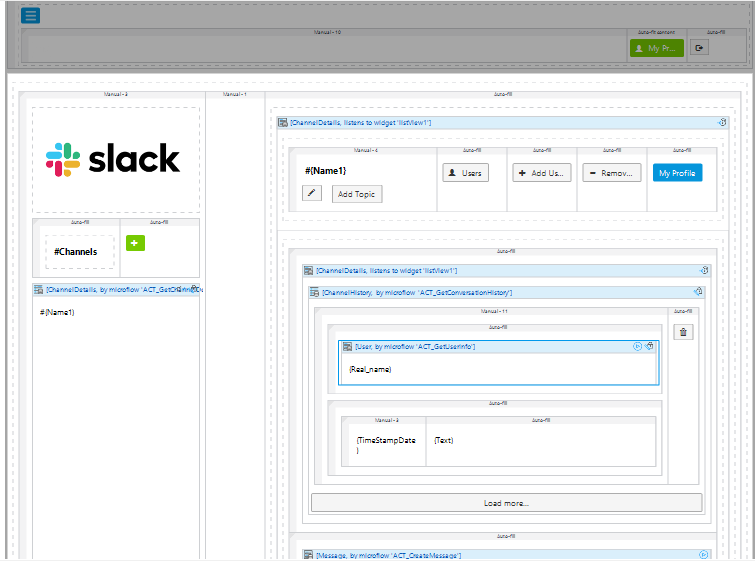Select the bold #{Name1} channel title
This screenshot has height=561, width=755.
click(325, 170)
